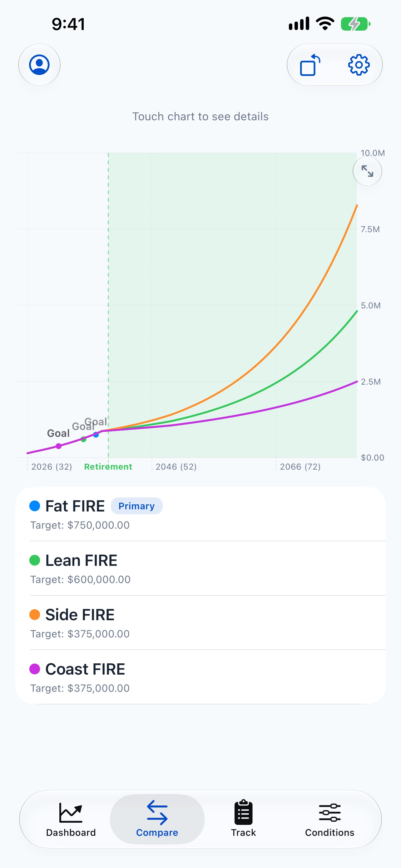The image size is (401, 868).
Task: Tap the Track clipboard icon
Action: coord(243,812)
